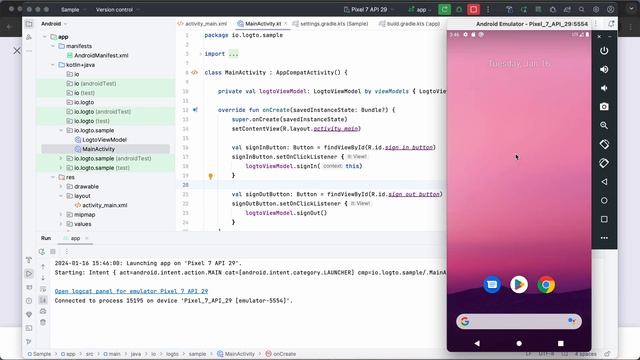Click the stop square in the Run panel toolbar
The width and height of the screenshot is (640, 360).
pos(53,252)
